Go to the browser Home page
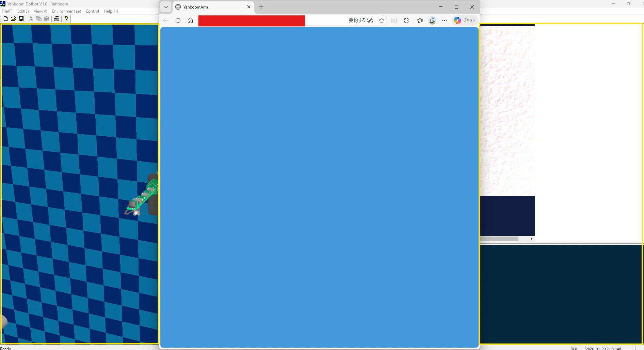 (190, 20)
